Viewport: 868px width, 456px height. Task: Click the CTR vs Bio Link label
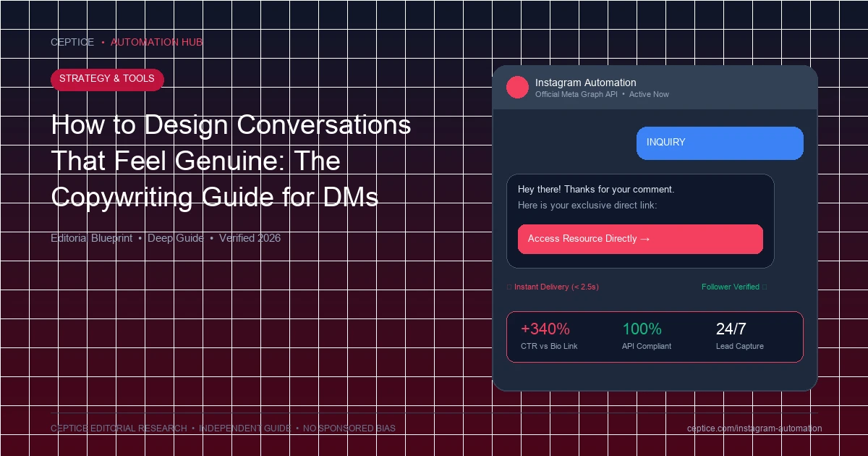[x=549, y=347]
